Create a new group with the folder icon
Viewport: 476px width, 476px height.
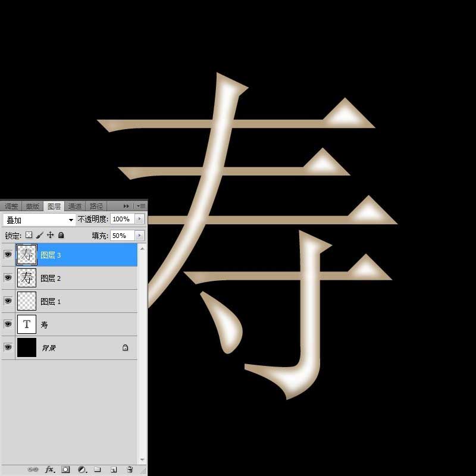[98, 469]
